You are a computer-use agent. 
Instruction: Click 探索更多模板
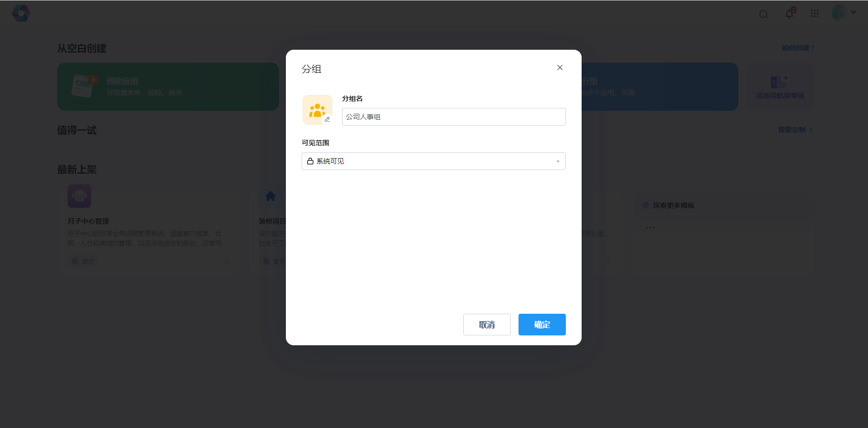[673, 205]
